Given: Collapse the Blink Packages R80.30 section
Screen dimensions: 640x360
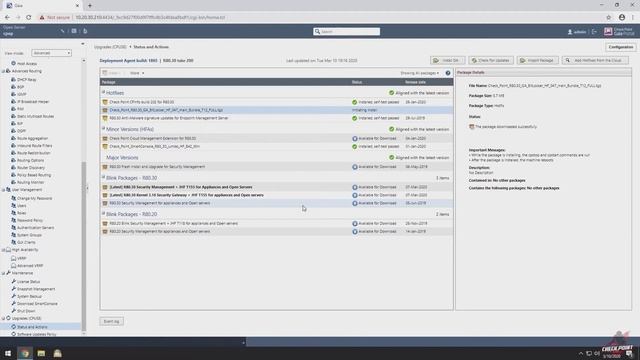Looking at the screenshot, I should tap(103, 178).
